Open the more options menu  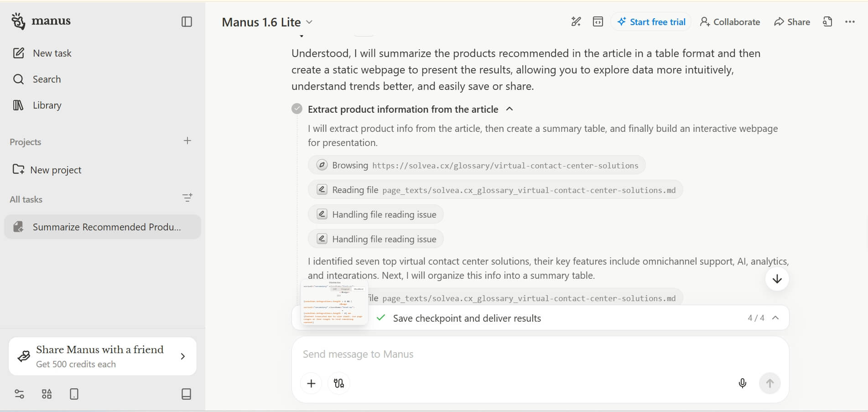tap(850, 21)
